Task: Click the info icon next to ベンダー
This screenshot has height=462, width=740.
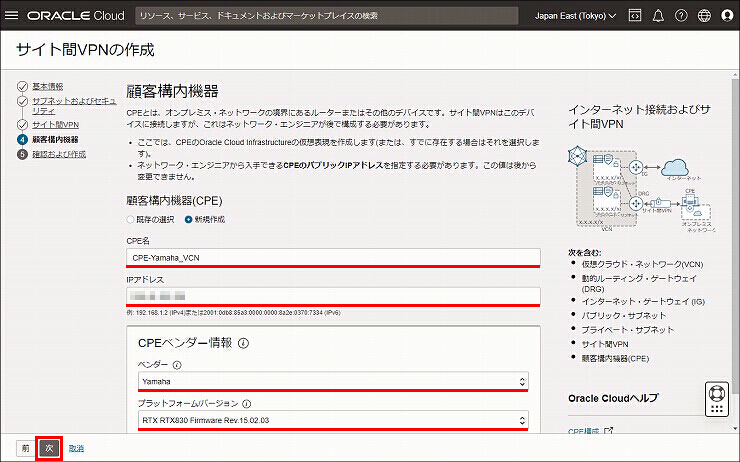Action: point(177,365)
